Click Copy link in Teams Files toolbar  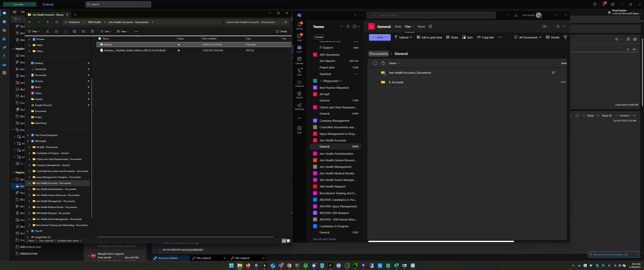pyautogui.click(x=485, y=37)
